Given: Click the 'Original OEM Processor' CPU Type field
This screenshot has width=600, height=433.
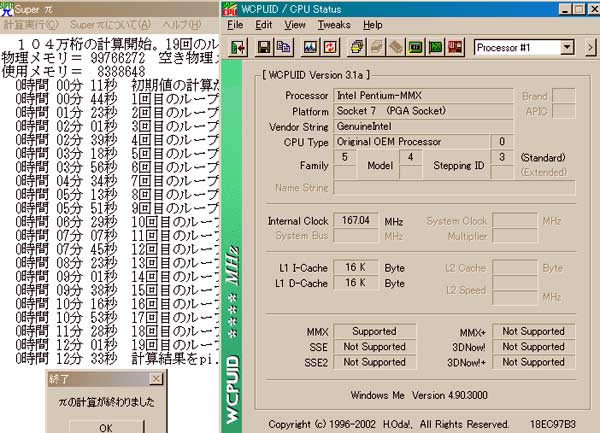Looking at the screenshot, I should pyautogui.click(x=411, y=142).
